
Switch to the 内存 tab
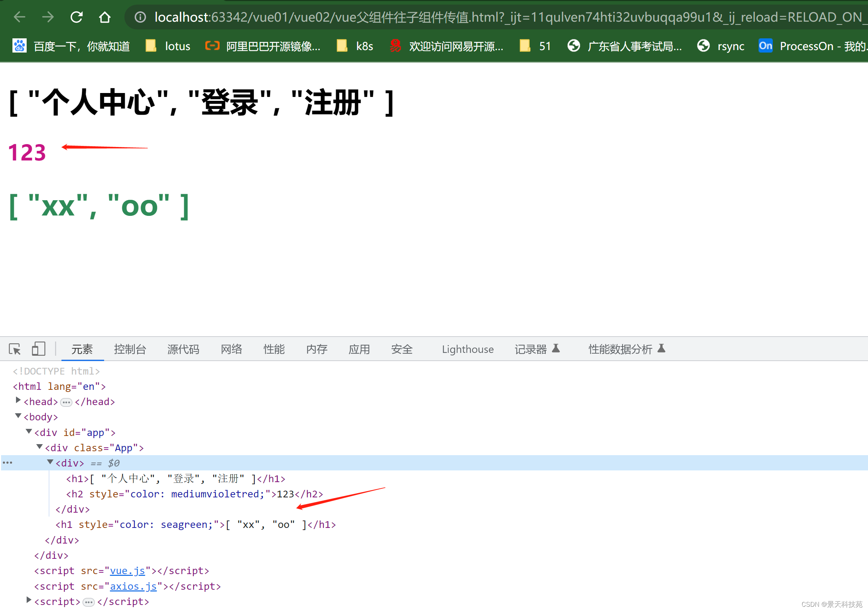tap(317, 349)
